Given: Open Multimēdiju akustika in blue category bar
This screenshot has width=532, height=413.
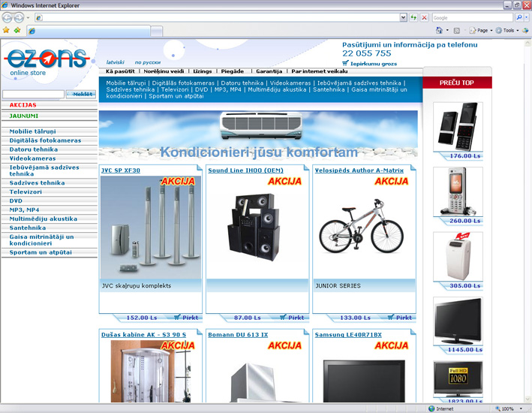Looking at the screenshot, I should tap(277, 89).
